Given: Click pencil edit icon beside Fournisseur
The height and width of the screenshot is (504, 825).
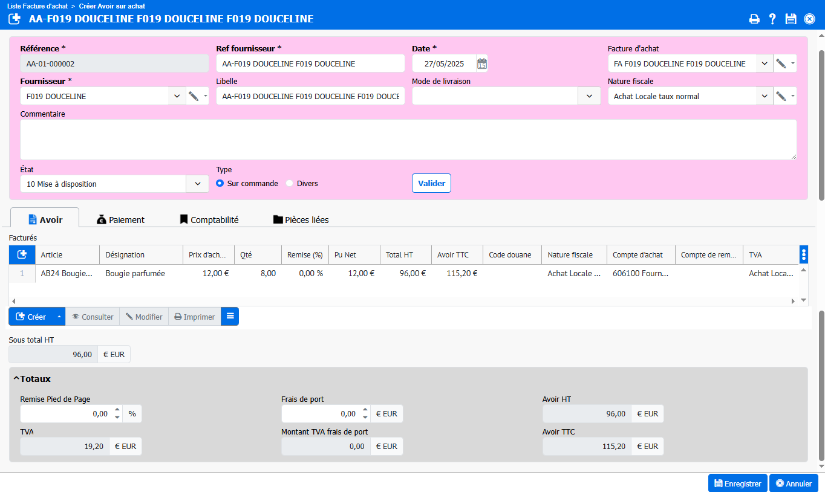Looking at the screenshot, I should (x=194, y=96).
